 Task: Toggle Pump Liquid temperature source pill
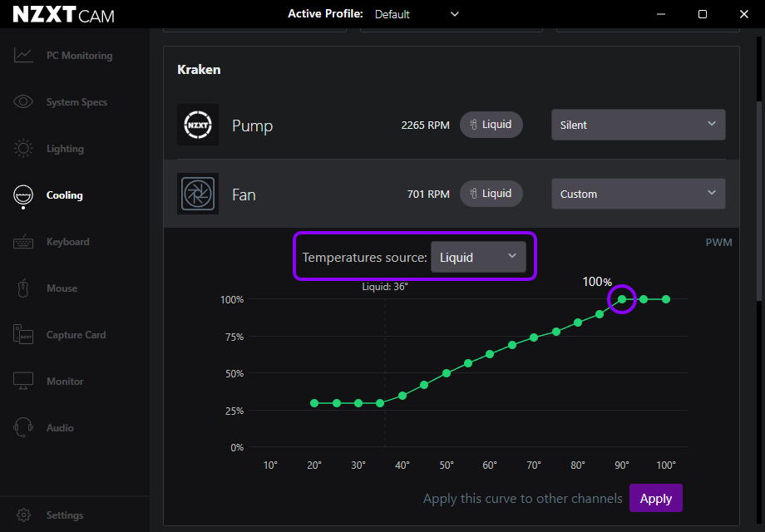pyautogui.click(x=491, y=125)
